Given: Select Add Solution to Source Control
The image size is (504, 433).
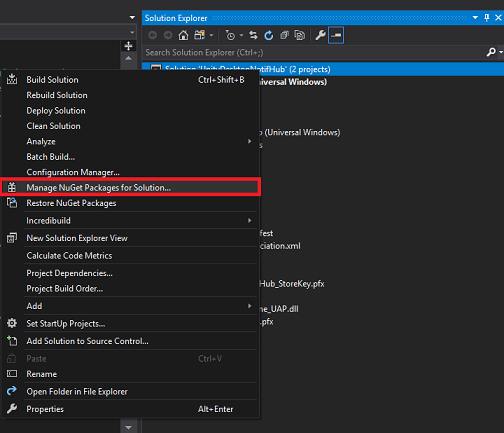Looking at the screenshot, I should tap(130, 341).
